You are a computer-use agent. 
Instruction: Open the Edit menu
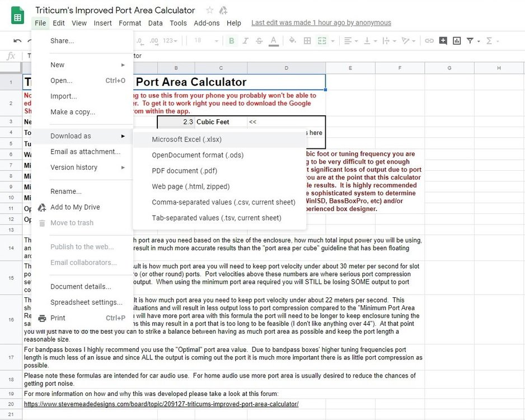coord(59,23)
